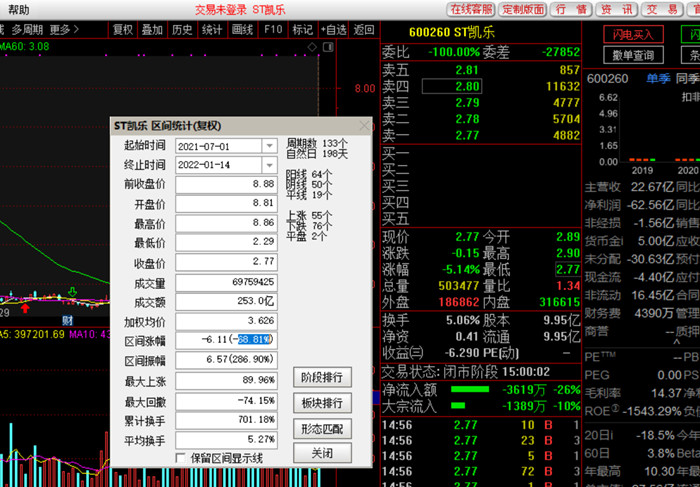Open the 终止时间 date dropdown
This screenshot has height=487, width=700.
pyautogui.click(x=269, y=165)
